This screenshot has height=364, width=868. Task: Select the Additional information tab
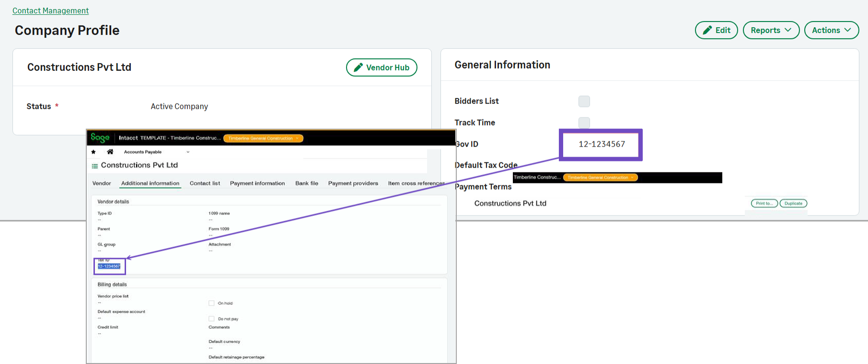click(150, 183)
